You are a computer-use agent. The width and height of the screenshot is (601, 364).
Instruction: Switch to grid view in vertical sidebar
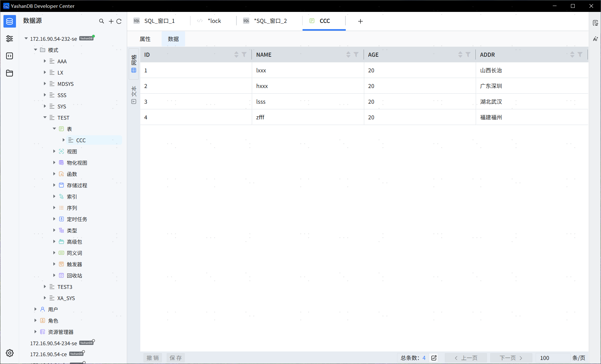point(134,64)
